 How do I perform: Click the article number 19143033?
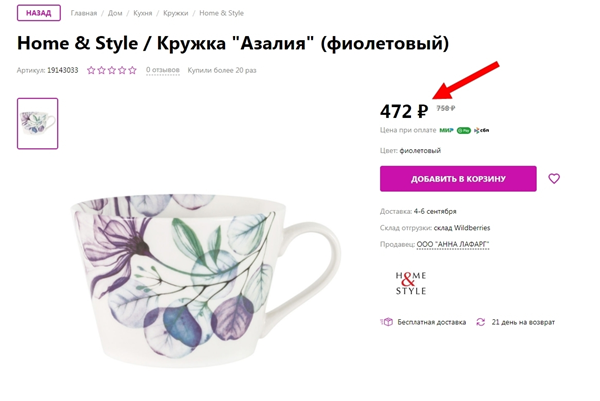pyautogui.click(x=63, y=70)
